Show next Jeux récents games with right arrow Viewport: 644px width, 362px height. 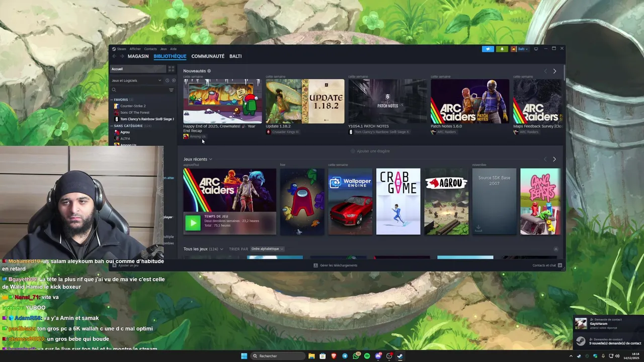(554, 159)
